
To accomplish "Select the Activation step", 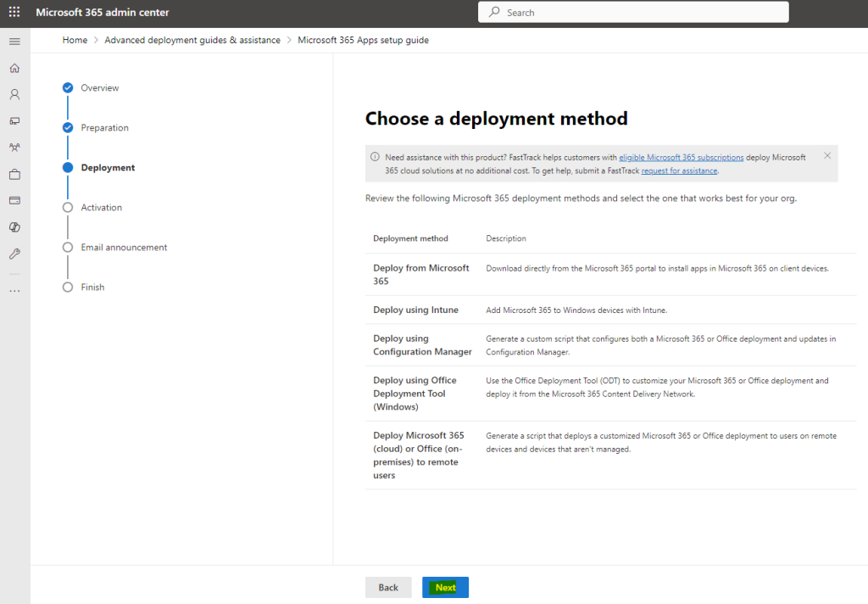I will pos(92,207).
